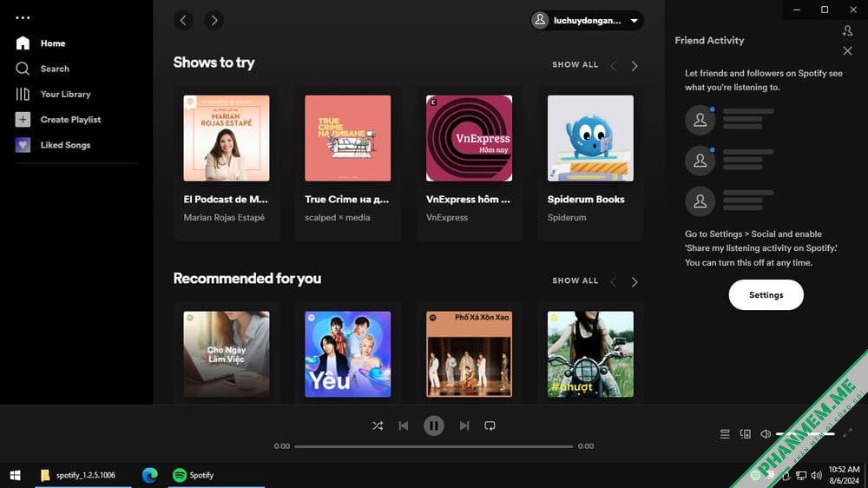Show all Shows to try

pos(575,65)
